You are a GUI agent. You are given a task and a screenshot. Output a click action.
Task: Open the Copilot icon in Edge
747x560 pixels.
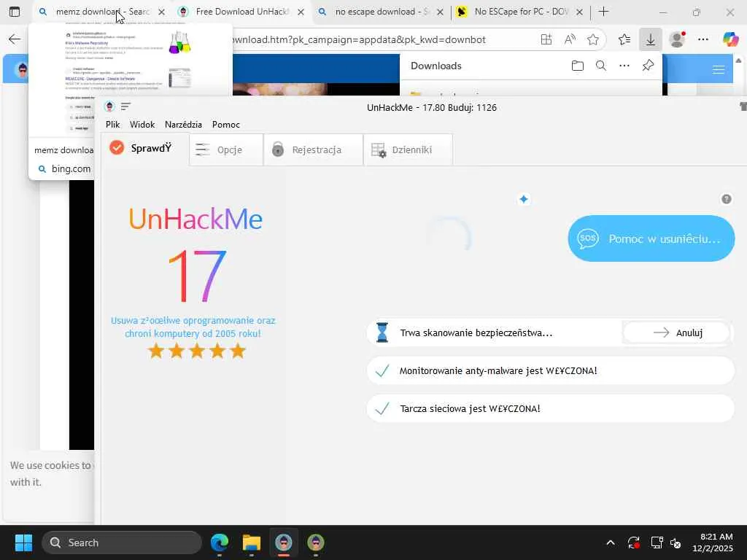(x=730, y=39)
